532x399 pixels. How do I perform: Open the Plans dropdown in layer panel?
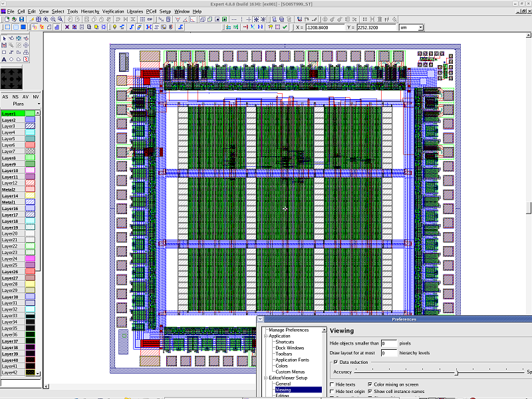point(39,104)
